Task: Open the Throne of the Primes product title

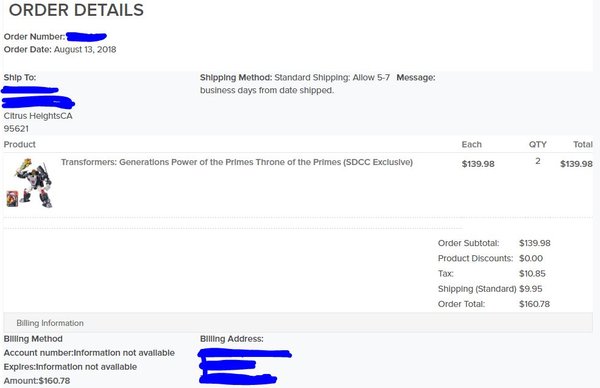Action: (236, 162)
